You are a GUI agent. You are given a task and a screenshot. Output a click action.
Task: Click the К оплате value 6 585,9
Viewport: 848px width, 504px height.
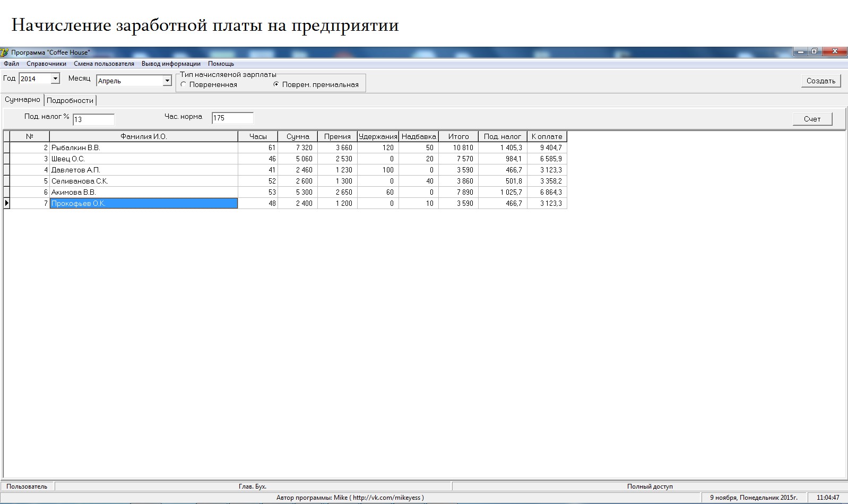[551, 159]
